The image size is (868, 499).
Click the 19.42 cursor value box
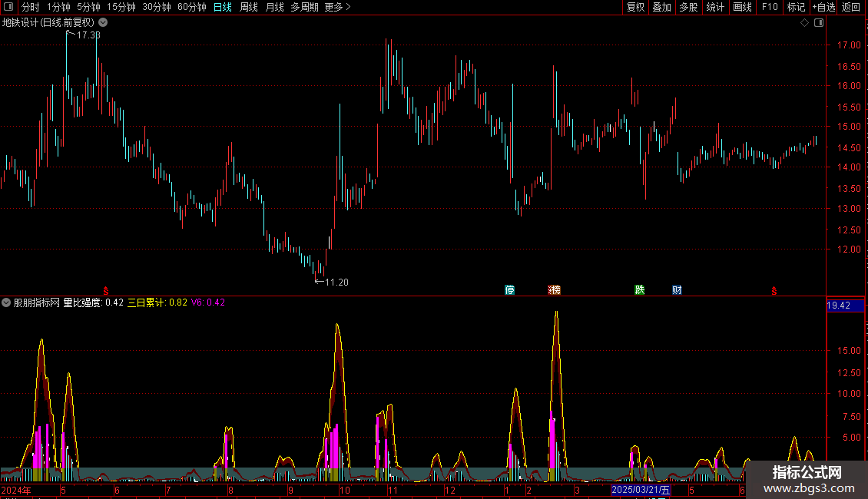[x=845, y=306]
